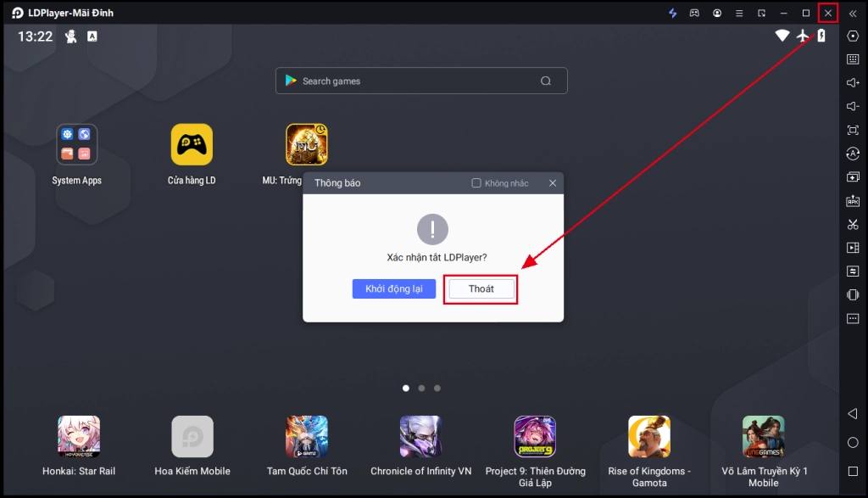Tap the Android recent apps square button

853,471
